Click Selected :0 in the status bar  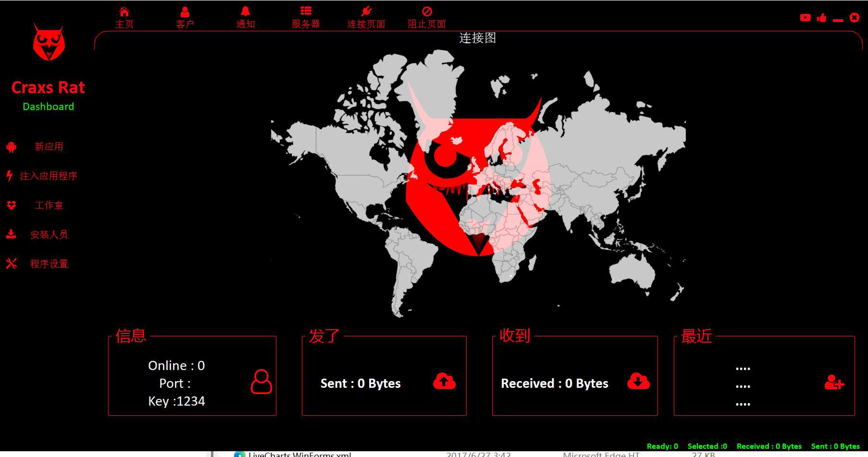coord(707,446)
